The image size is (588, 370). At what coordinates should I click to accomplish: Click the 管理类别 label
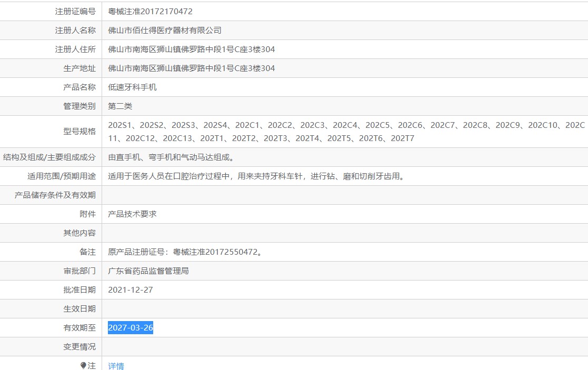[79, 106]
